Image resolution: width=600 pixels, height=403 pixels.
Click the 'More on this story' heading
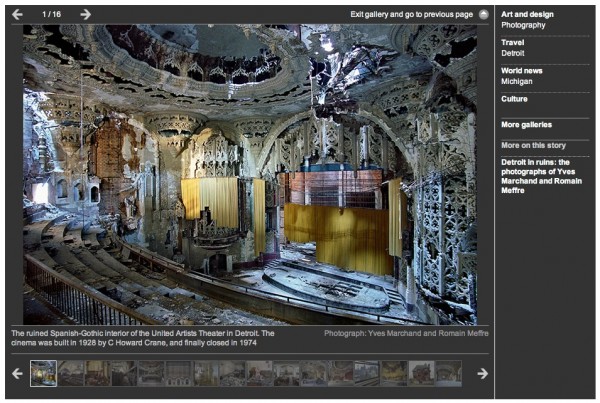[x=533, y=145]
